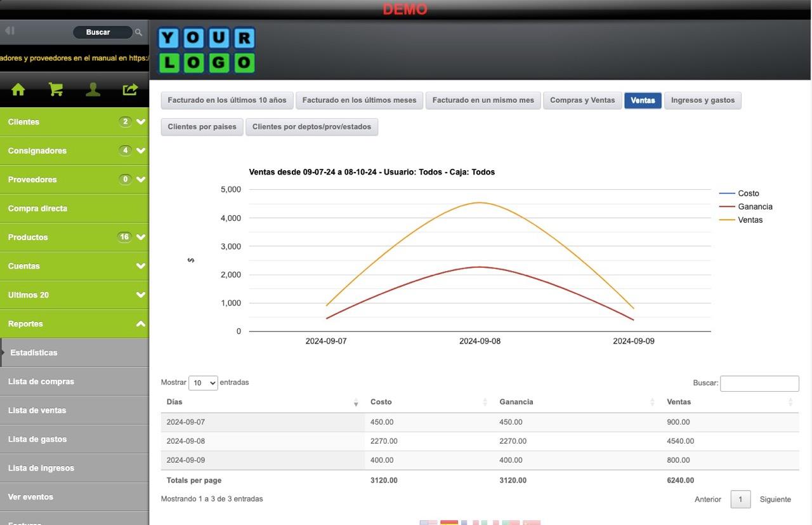Screen dimensions: 812x525
Task: Click the Siguiente pagination link
Action: click(775, 500)
